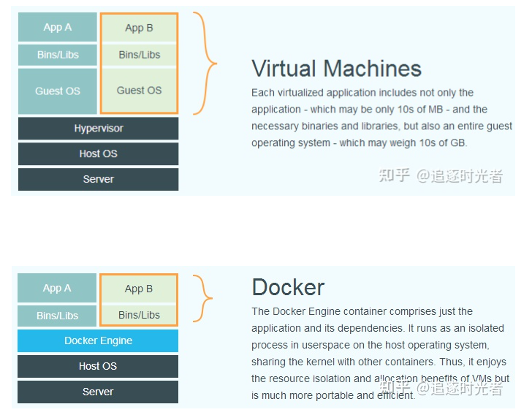
Task: Select the green Guest OS block
Action: (x=139, y=91)
